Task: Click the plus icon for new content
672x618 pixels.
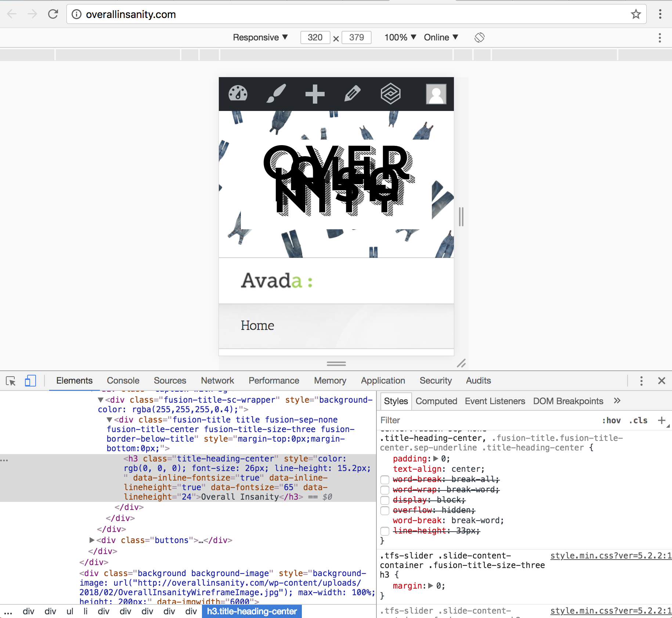Action: [x=315, y=94]
